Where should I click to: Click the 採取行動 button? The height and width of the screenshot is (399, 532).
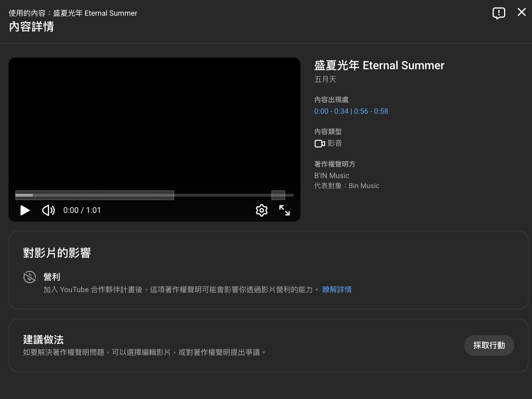click(x=489, y=345)
